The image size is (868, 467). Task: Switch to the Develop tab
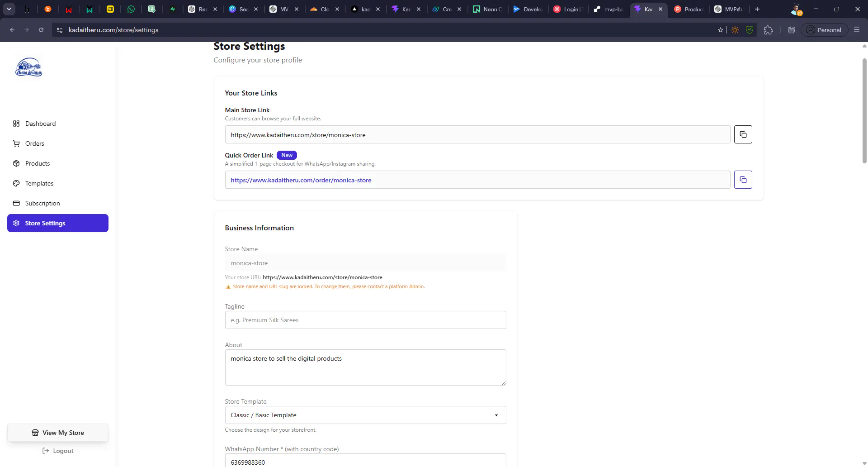coord(528,9)
